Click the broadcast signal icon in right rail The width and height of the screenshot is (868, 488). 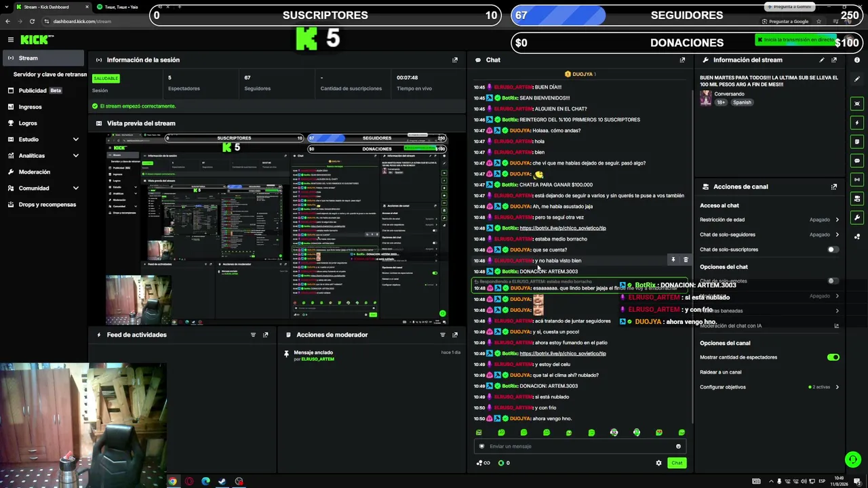857,180
